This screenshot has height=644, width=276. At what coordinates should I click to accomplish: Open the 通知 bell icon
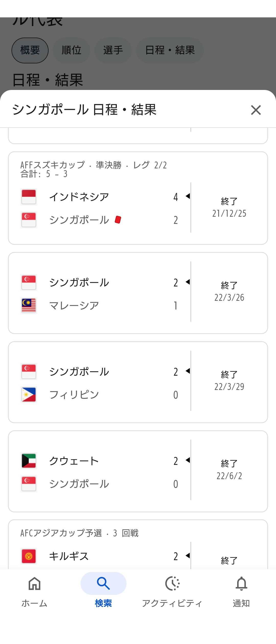tap(241, 583)
